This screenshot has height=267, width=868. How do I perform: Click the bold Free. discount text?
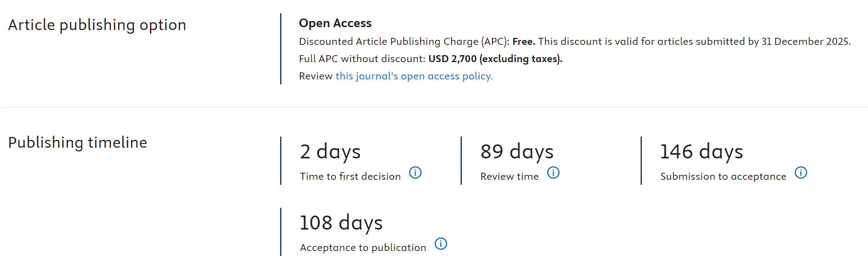tap(524, 42)
